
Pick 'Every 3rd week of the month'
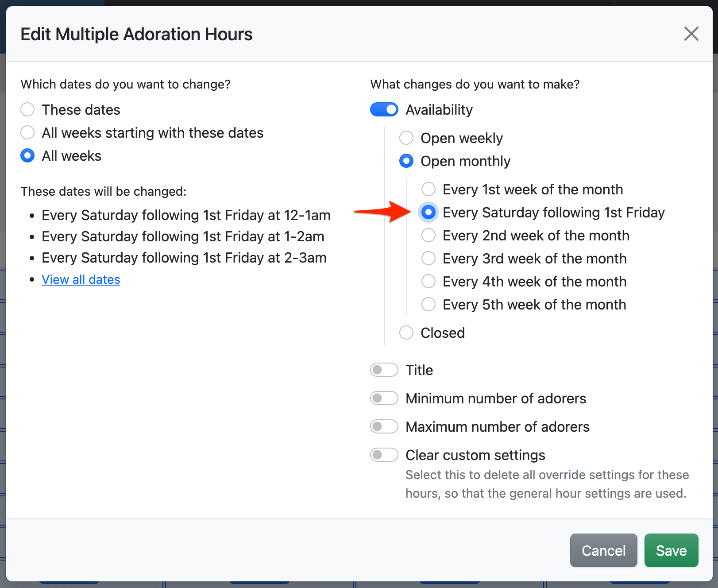point(428,259)
